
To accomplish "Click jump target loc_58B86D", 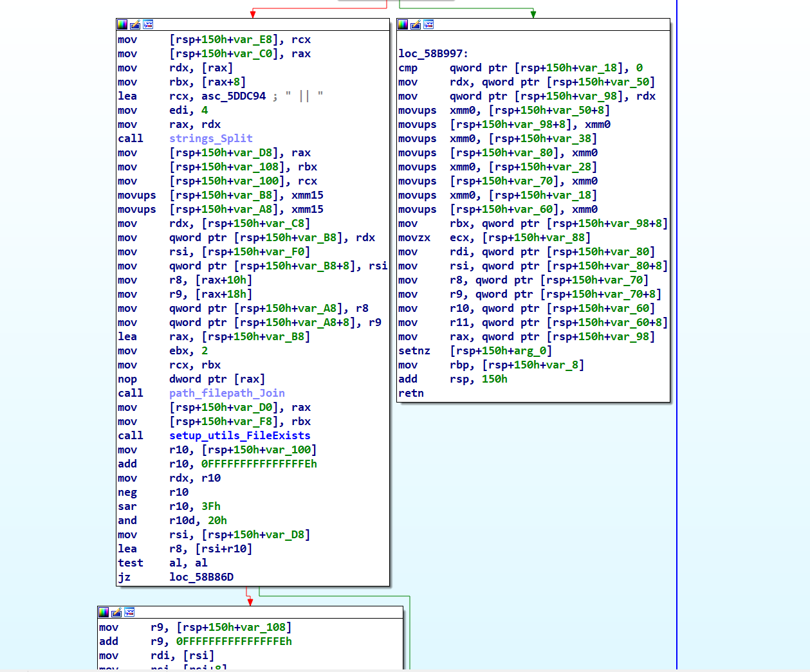I will point(201,577).
